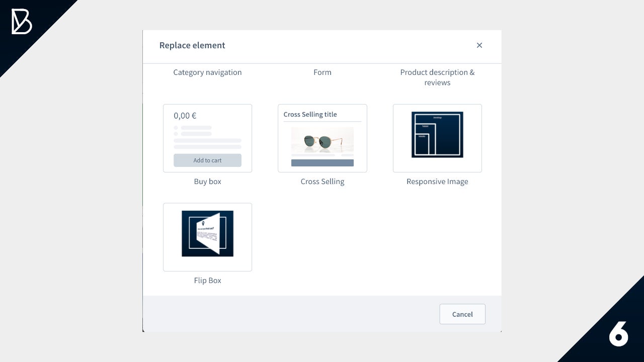Click the grey bar under sunglasses preview
The height and width of the screenshot is (362, 644).
[x=322, y=163]
